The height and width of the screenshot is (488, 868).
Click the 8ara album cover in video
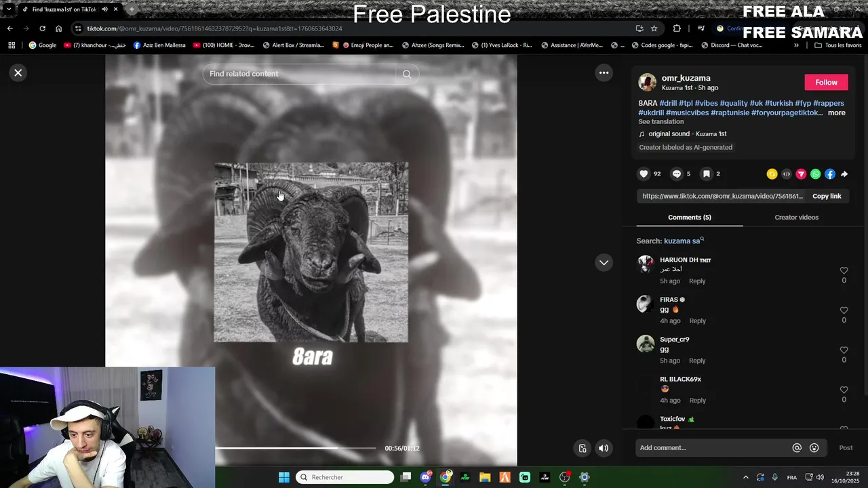(x=311, y=252)
